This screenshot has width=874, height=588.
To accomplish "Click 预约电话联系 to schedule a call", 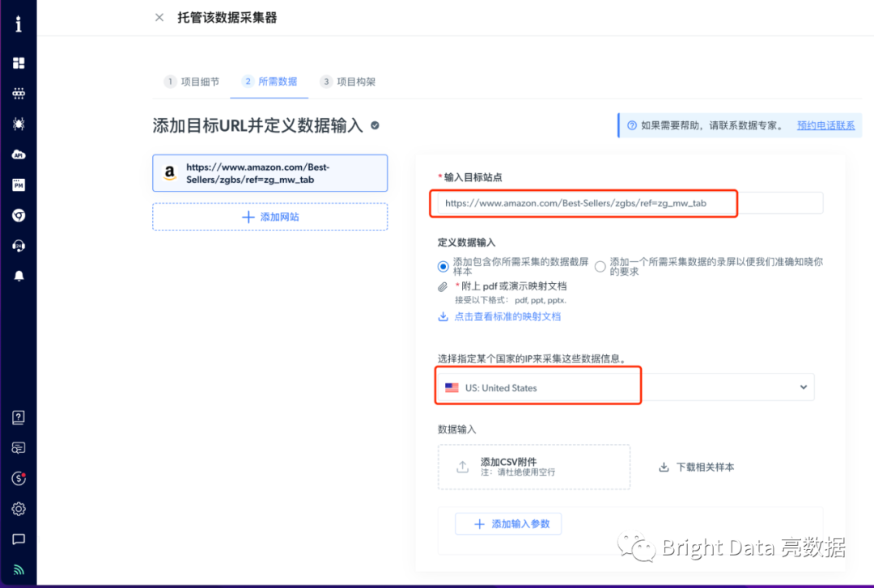I will pos(825,125).
